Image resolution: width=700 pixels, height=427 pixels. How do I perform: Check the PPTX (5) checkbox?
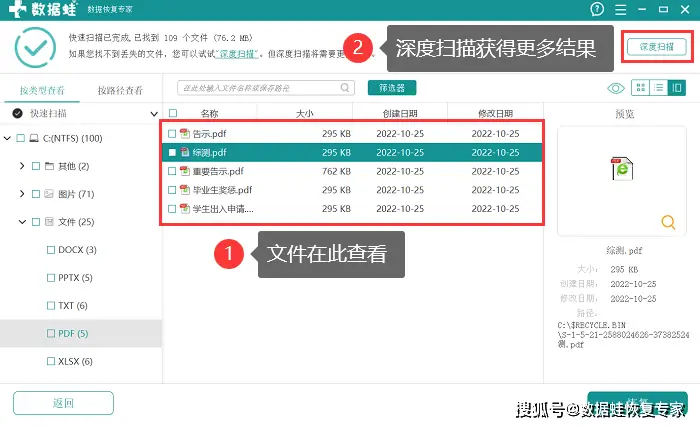[x=51, y=278]
